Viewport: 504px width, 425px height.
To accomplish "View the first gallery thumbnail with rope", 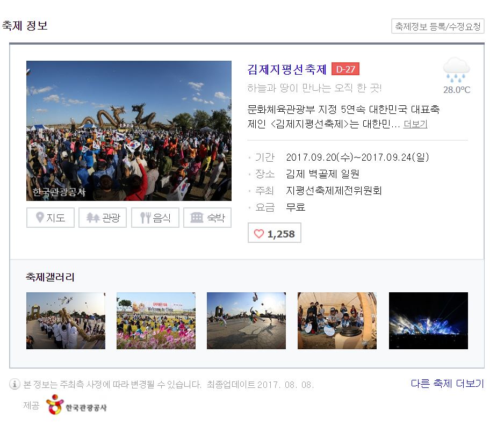I will (66, 321).
